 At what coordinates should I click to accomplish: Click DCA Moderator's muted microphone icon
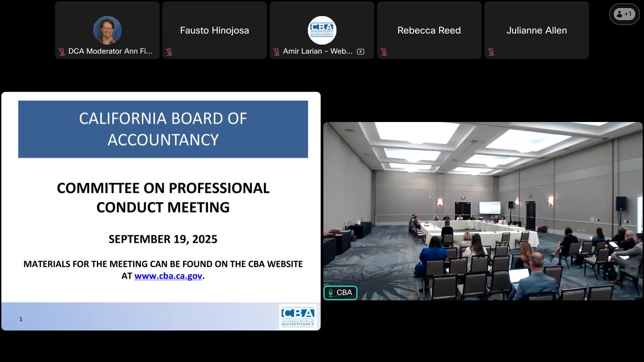pos(62,52)
